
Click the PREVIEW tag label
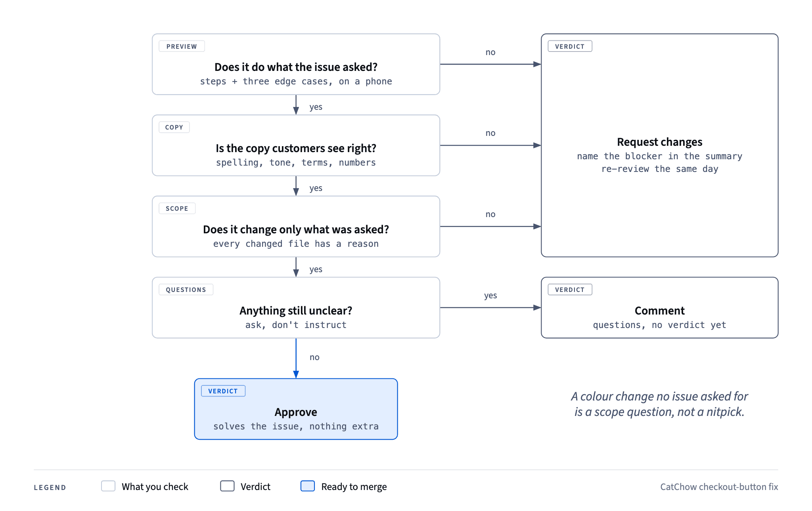[x=182, y=46]
